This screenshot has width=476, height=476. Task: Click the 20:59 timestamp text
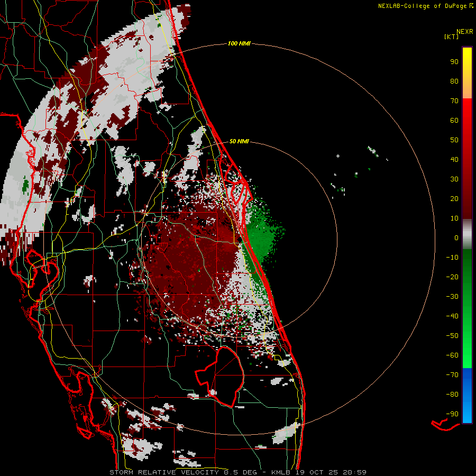point(354,472)
